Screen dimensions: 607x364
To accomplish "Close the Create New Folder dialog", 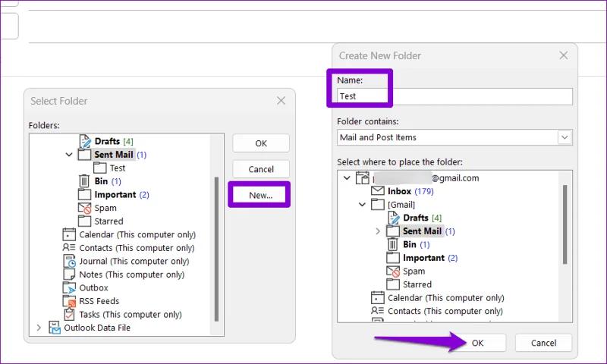I will [564, 55].
